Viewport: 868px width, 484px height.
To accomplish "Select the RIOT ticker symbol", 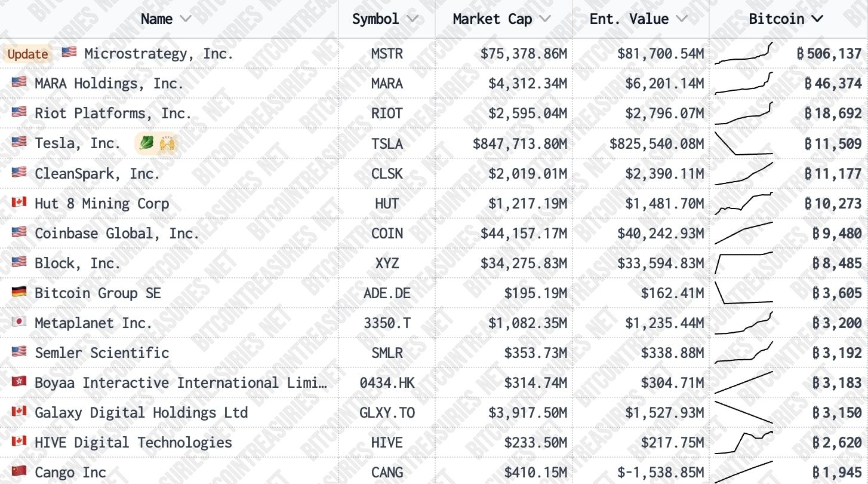I will pyautogui.click(x=387, y=114).
